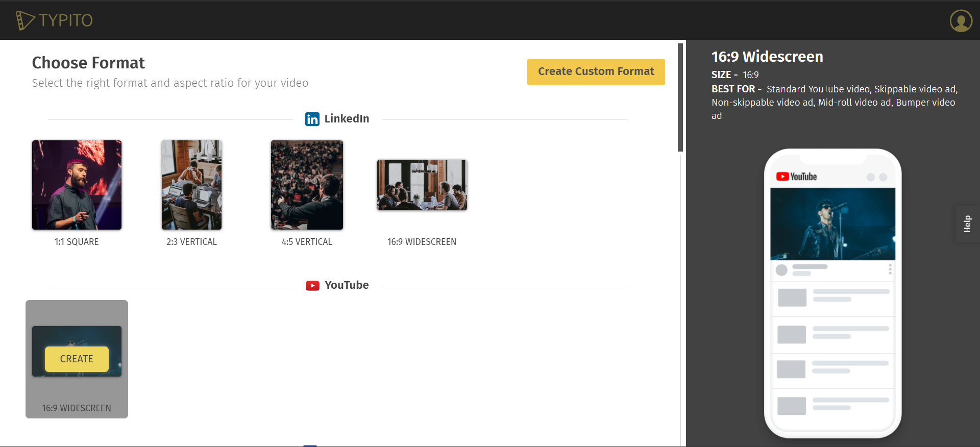Image resolution: width=980 pixels, height=447 pixels.
Task: Click the concert video in phone preview
Action: 832,224
